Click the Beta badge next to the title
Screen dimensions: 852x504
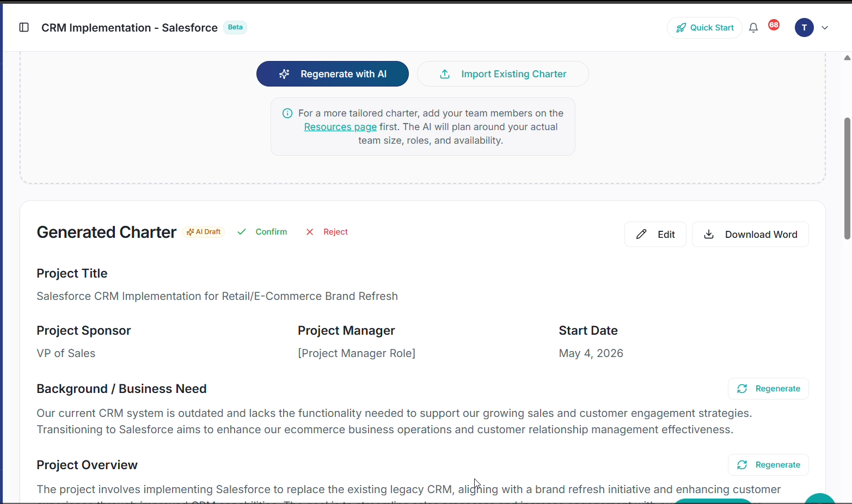tap(235, 27)
